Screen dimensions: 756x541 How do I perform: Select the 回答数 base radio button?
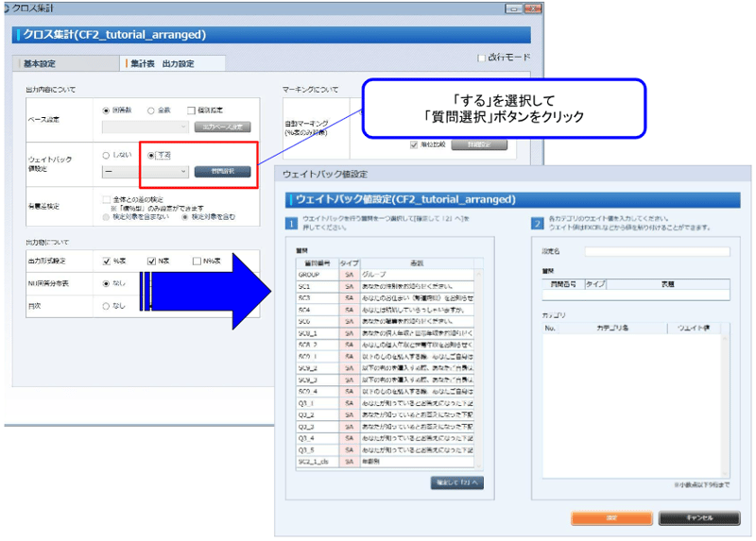click(x=106, y=110)
